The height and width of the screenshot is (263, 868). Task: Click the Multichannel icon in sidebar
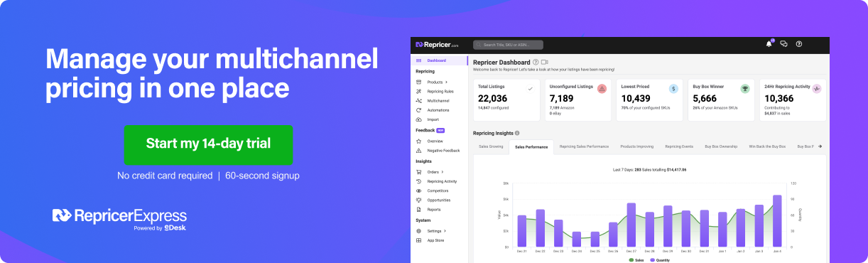[x=418, y=101]
